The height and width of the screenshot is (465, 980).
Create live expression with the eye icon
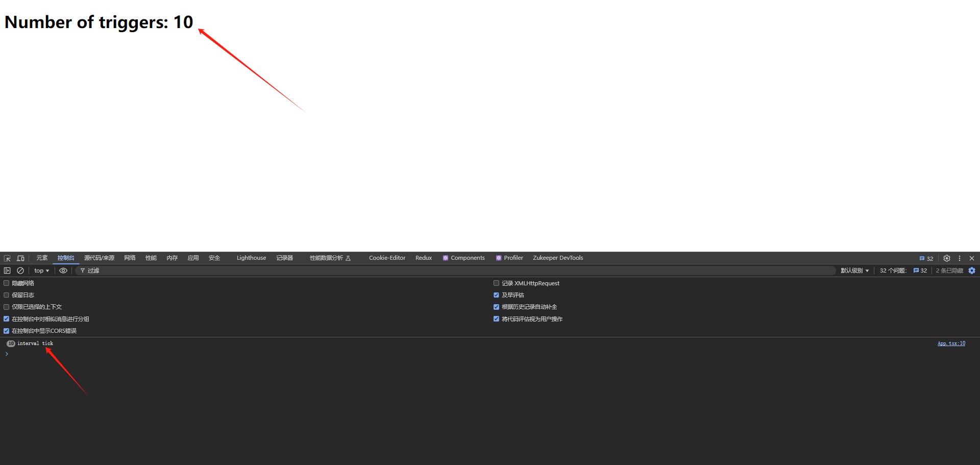click(63, 271)
